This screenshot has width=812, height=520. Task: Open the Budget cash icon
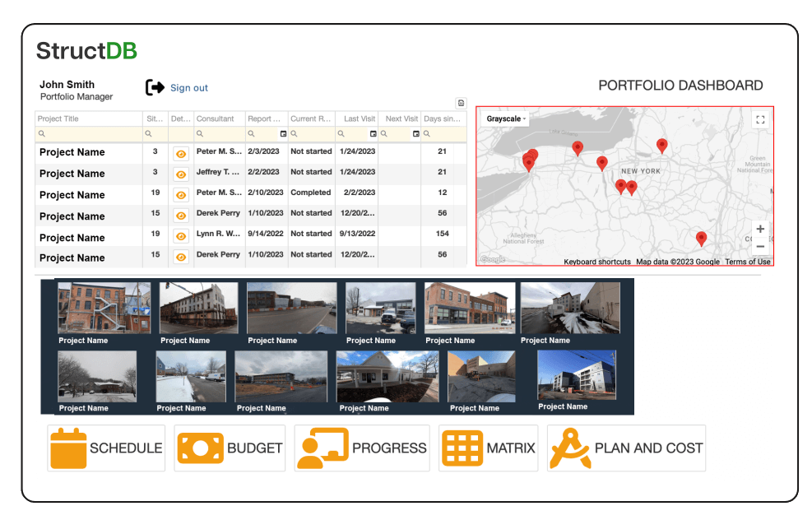pyautogui.click(x=200, y=448)
